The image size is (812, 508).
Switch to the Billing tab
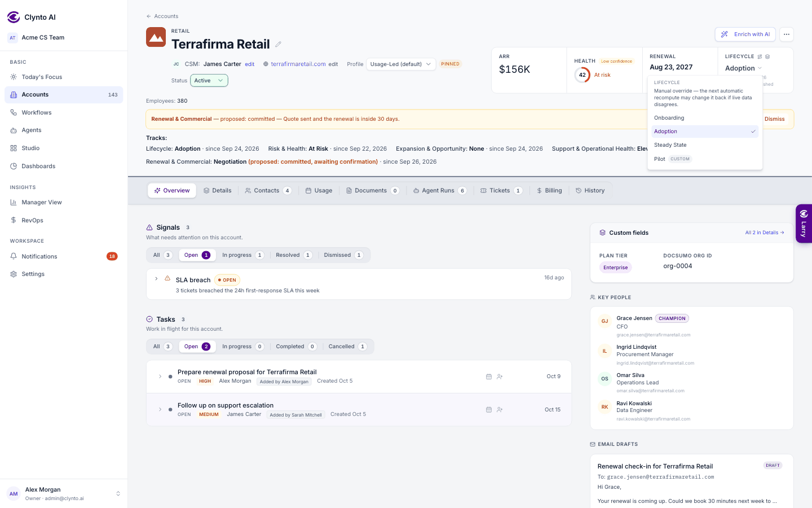[x=549, y=191]
